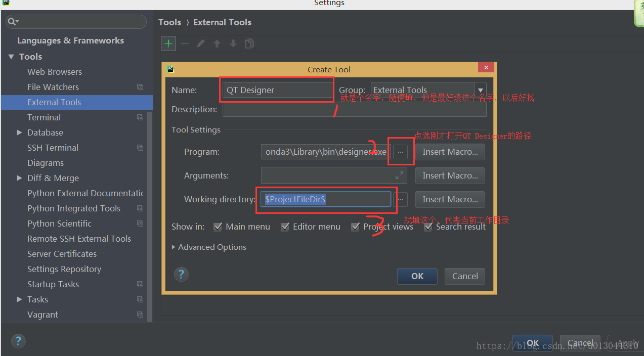Image resolution: width=644 pixels, height=356 pixels.
Task: Uncheck Search result visibility
Action: 428,227
